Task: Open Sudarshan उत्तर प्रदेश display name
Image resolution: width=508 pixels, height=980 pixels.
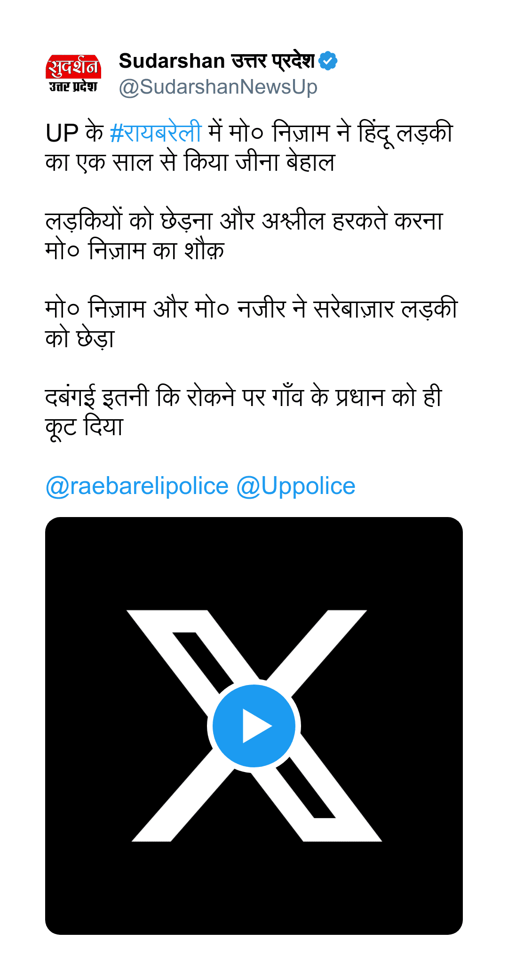Action: 217,61
